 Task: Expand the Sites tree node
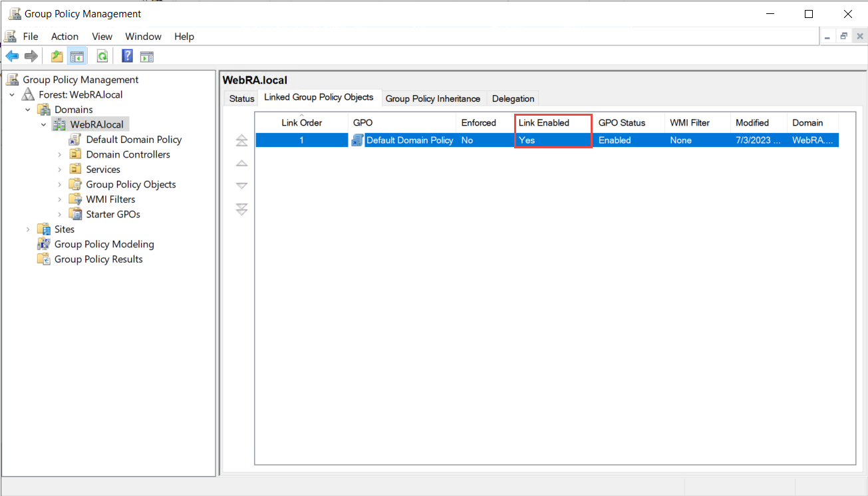coord(28,229)
